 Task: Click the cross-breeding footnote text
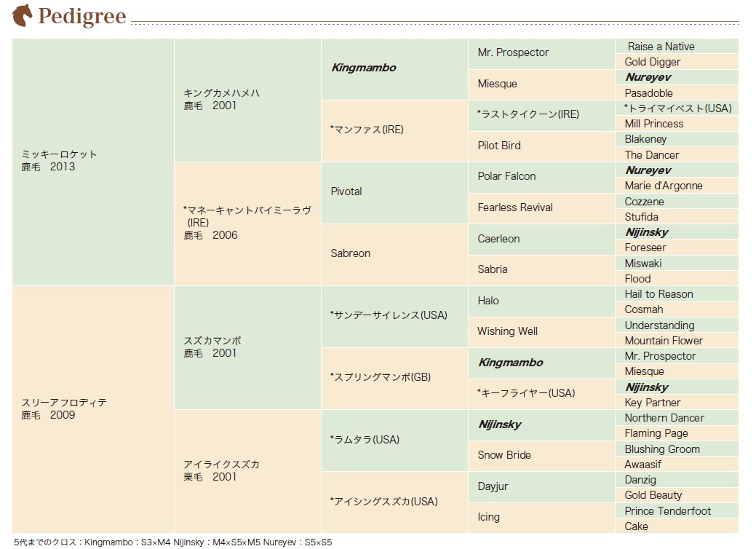(x=173, y=542)
